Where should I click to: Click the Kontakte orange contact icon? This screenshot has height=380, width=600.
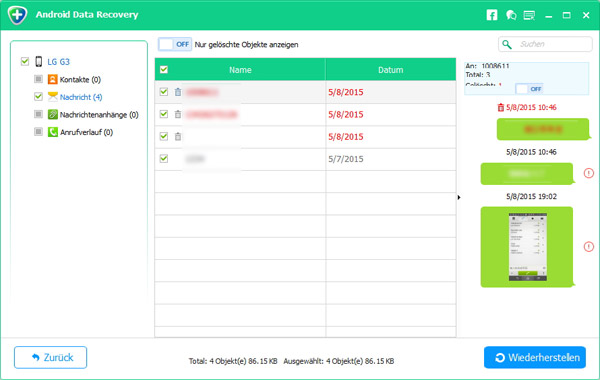pos(52,79)
